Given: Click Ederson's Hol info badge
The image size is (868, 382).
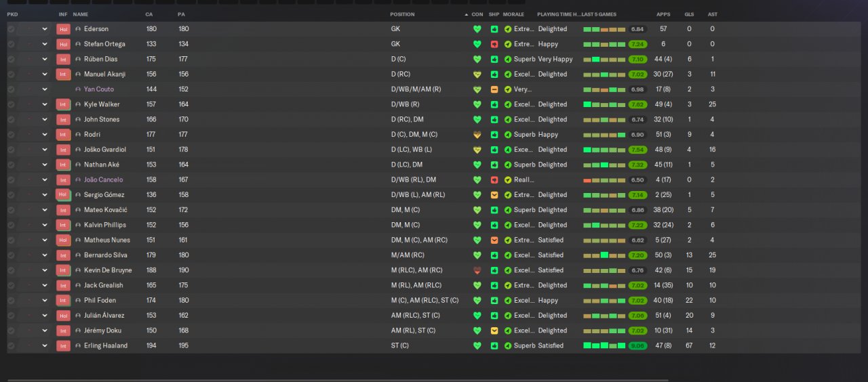Looking at the screenshot, I should 63,29.
